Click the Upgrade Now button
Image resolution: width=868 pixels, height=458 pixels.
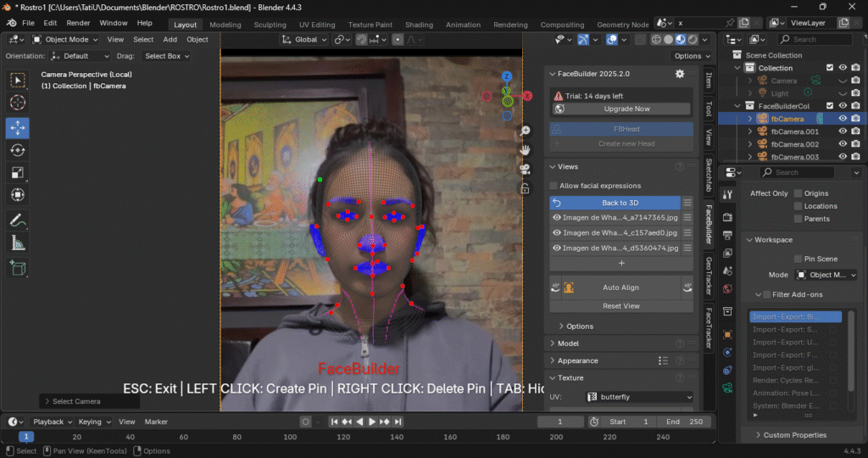click(x=627, y=109)
